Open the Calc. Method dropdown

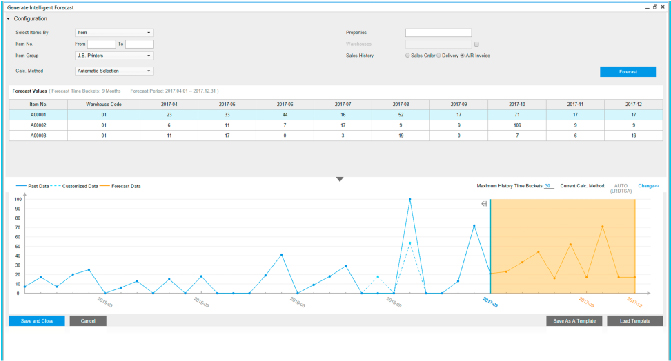point(114,71)
